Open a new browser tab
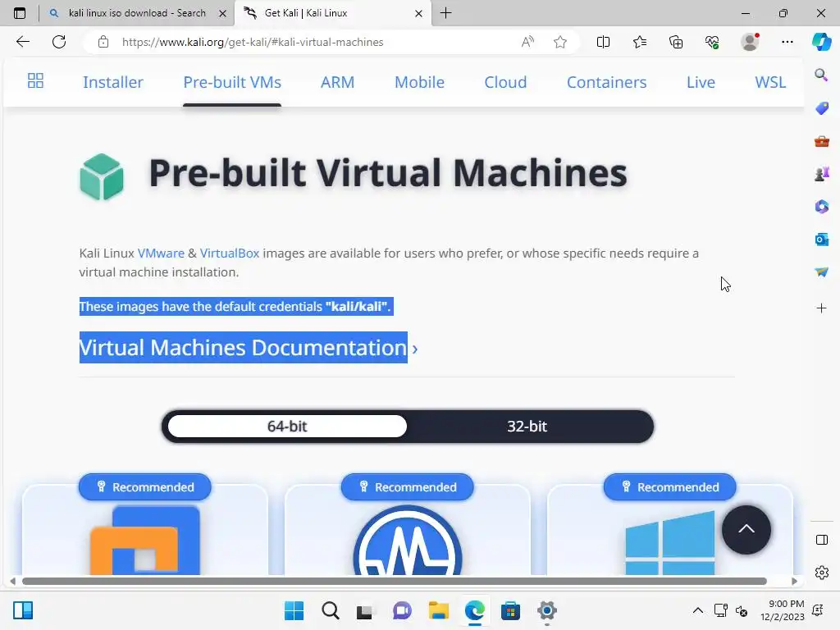Image resolution: width=840 pixels, height=630 pixels. coord(445,13)
